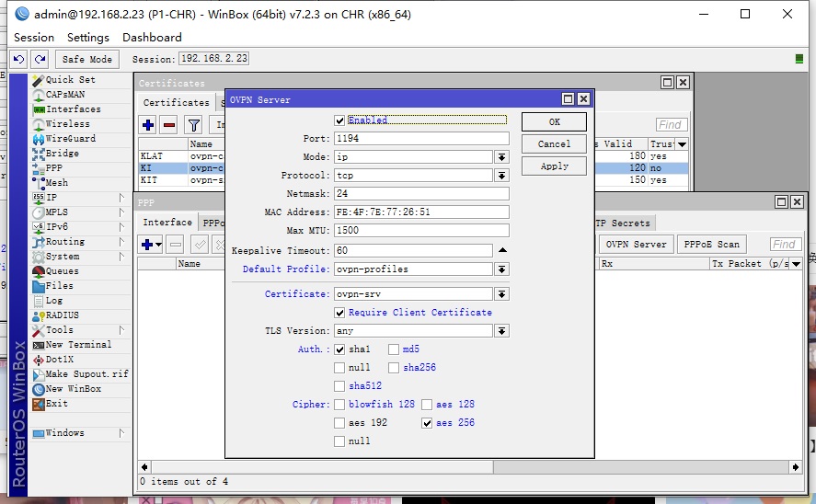Open the TLS Version dropdown

[x=501, y=331]
